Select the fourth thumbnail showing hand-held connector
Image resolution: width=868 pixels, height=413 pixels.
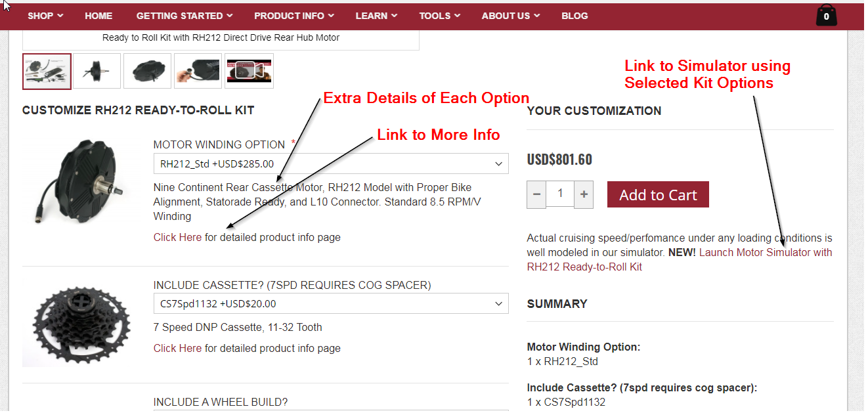pyautogui.click(x=198, y=71)
